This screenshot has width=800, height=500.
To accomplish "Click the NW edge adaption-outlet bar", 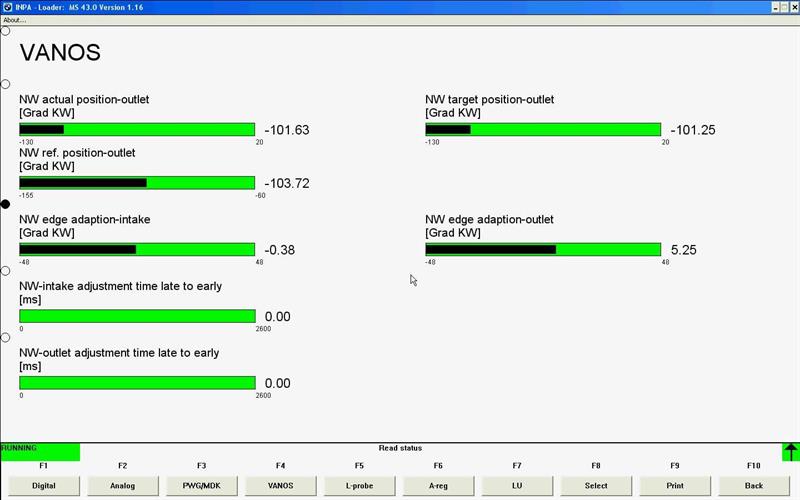I will click(x=543, y=249).
